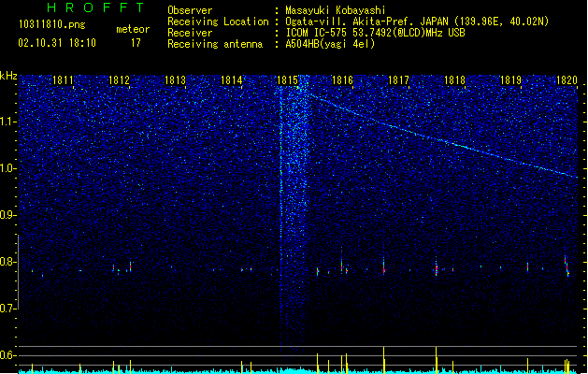588x374 pixels.
Task: Click the 0.8 kHz axis label
Action: (7, 262)
